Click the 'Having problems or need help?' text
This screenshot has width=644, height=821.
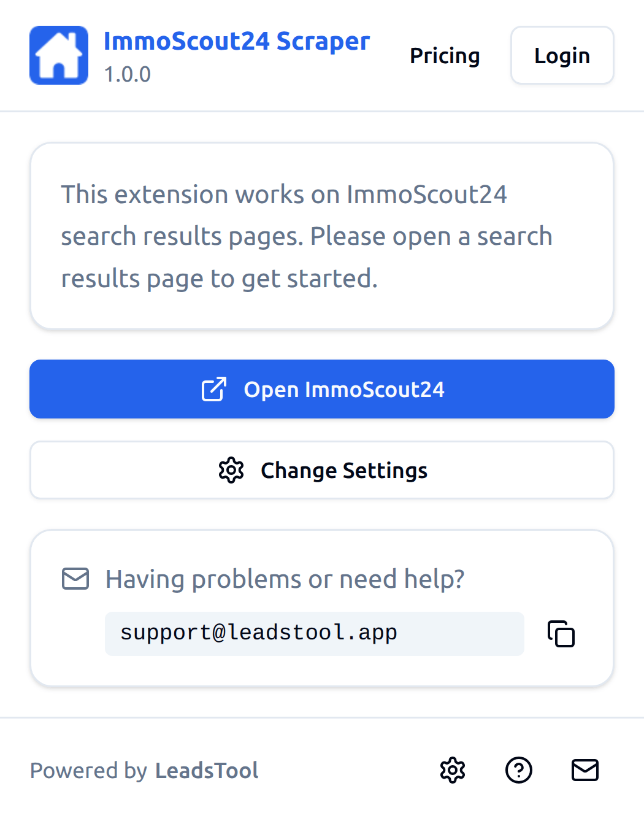click(x=285, y=579)
